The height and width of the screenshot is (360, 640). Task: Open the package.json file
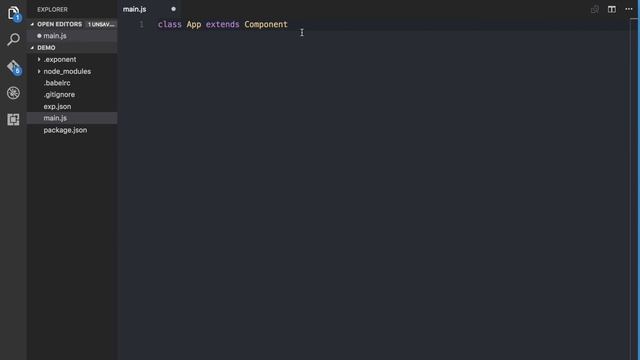(x=72, y=130)
